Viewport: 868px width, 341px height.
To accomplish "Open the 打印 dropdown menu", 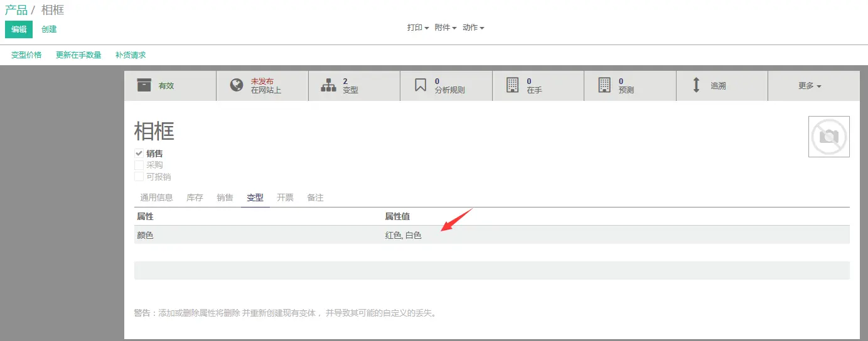I will (418, 28).
